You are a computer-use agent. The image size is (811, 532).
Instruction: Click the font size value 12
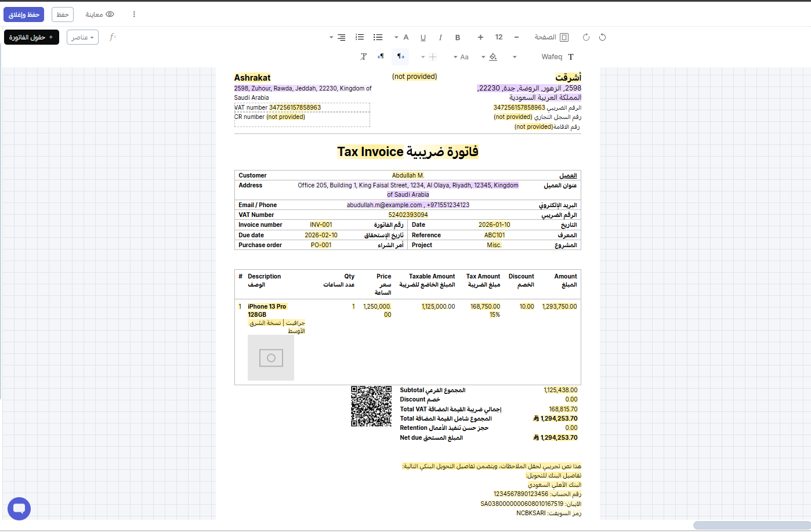click(x=499, y=37)
